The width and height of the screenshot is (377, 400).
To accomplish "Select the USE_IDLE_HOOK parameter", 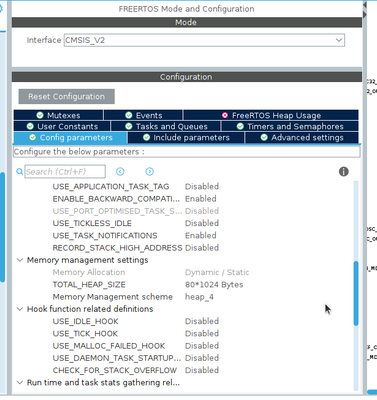I will [85, 321].
